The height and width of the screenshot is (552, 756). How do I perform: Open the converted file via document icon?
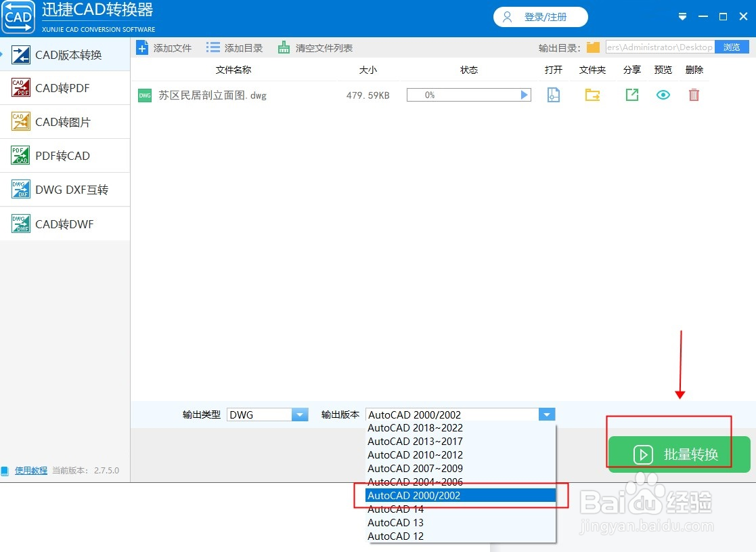pyautogui.click(x=554, y=95)
